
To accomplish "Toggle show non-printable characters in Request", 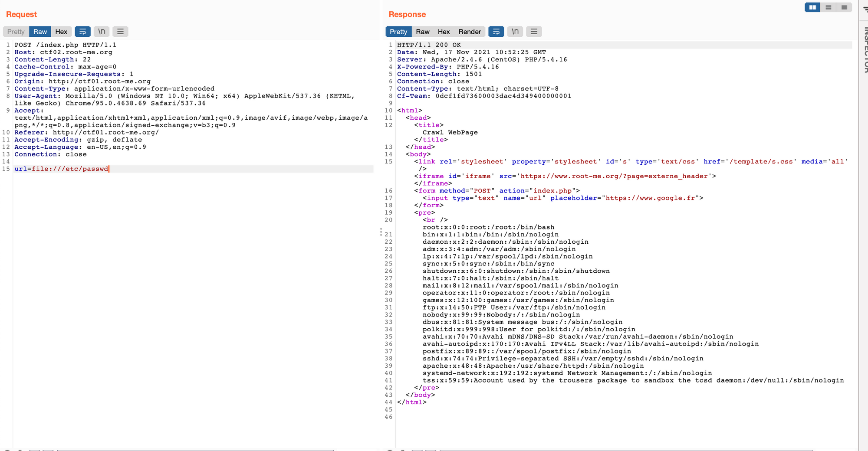I will [x=102, y=32].
